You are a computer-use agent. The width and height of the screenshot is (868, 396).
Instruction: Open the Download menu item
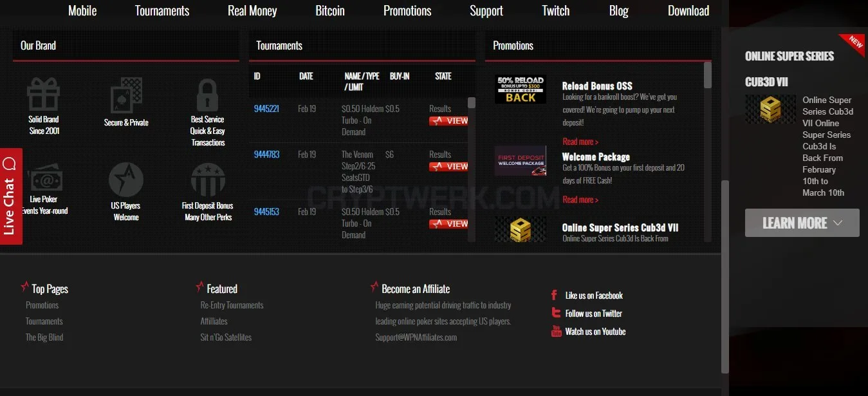[x=688, y=11]
